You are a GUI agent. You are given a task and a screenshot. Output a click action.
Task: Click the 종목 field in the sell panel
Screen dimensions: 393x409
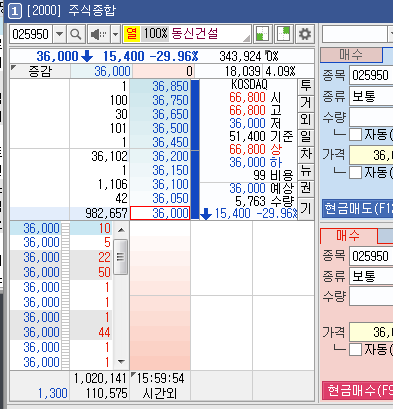pos(371,75)
